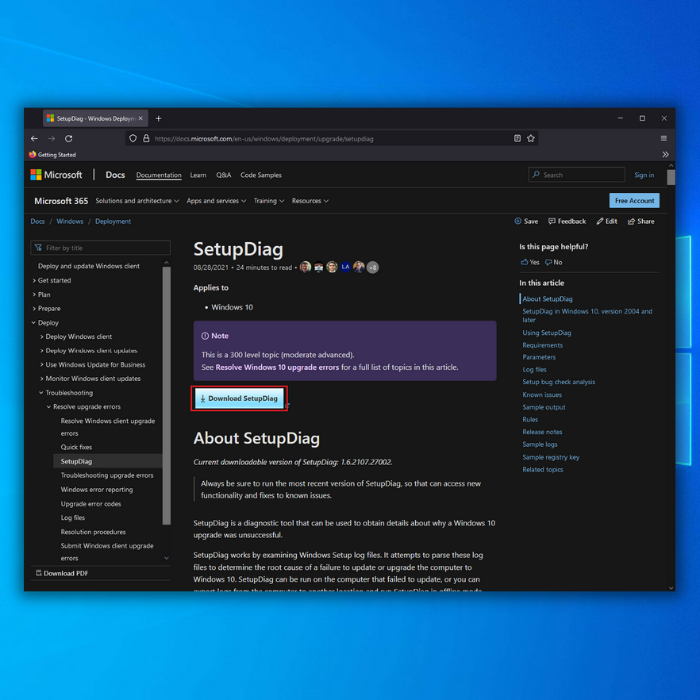Expand Solutions and architecture dropdown

tap(137, 201)
